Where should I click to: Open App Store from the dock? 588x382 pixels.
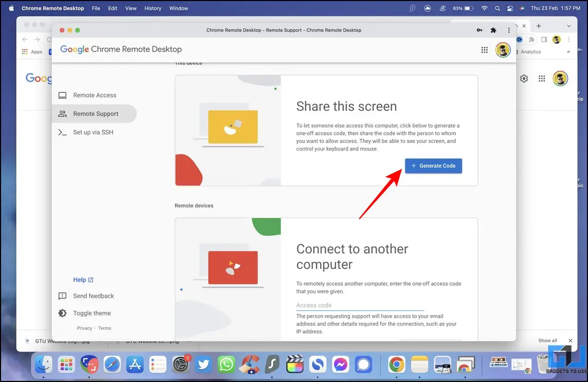(x=135, y=364)
